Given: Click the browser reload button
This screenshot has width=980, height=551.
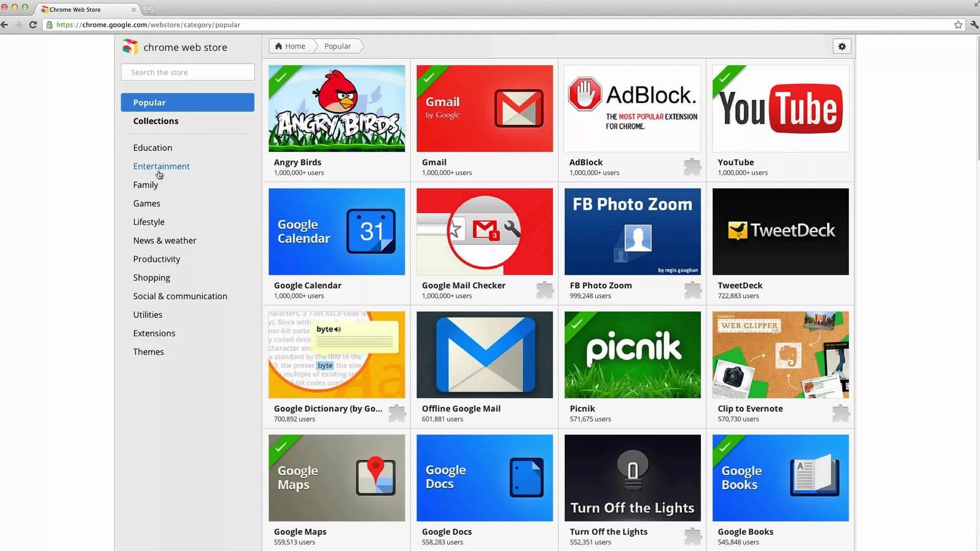Looking at the screenshot, I should click(33, 24).
